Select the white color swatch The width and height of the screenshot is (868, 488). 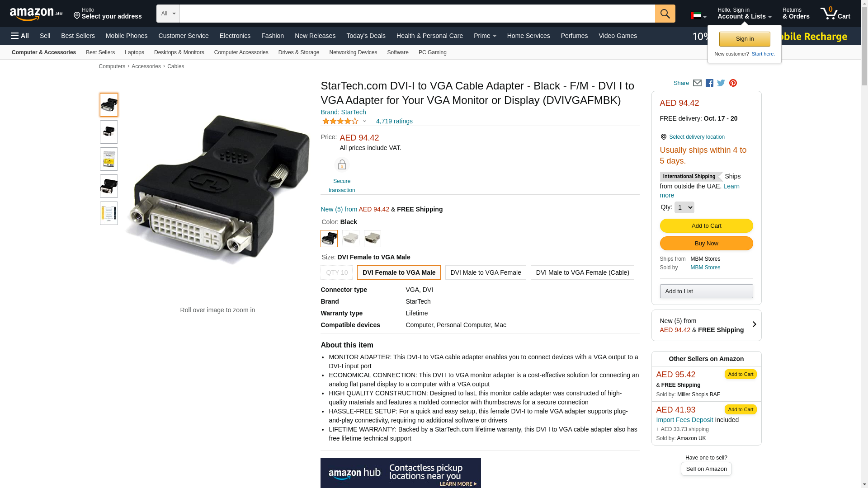coord(351,239)
